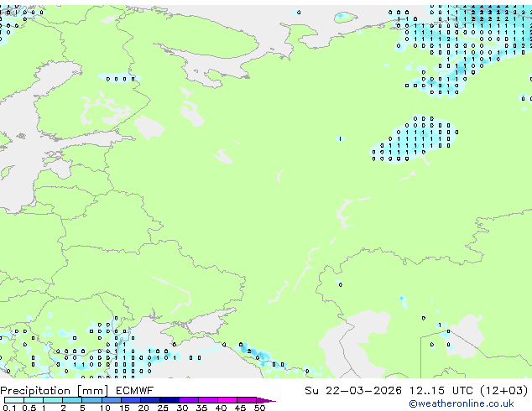
Task: Select the 30–35 mm purple legend swatch
Action: tap(189, 400)
